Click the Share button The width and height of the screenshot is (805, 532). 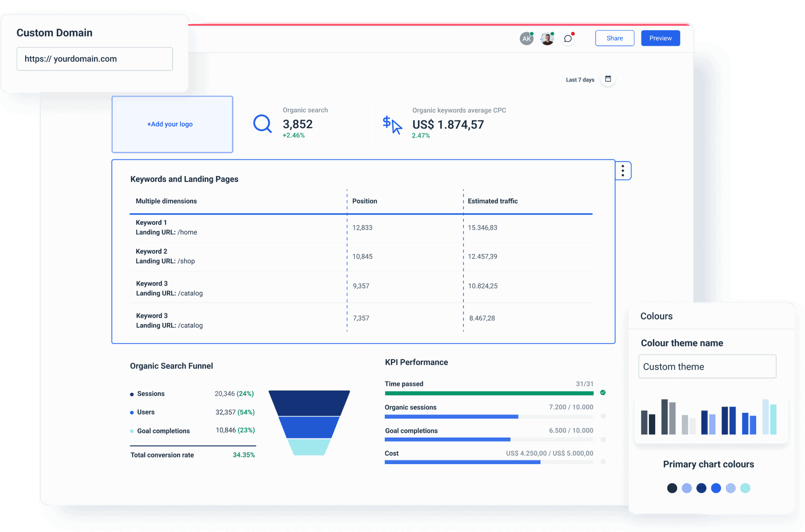pos(614,38)
